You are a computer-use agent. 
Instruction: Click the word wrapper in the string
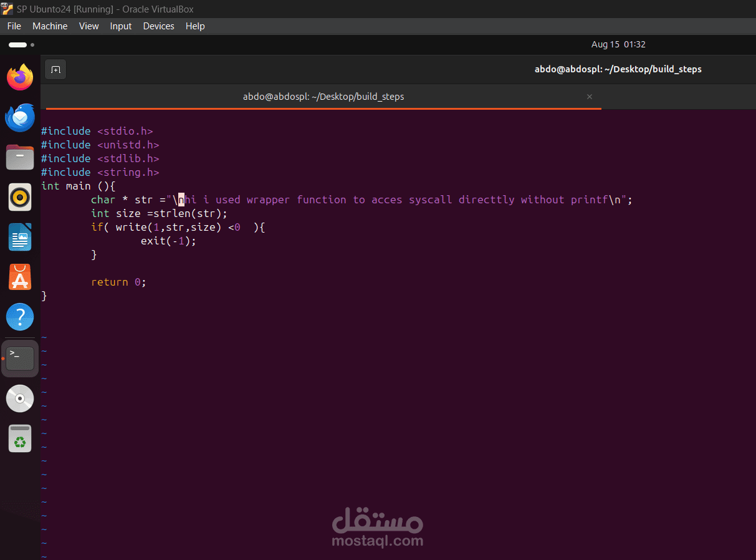268,200
